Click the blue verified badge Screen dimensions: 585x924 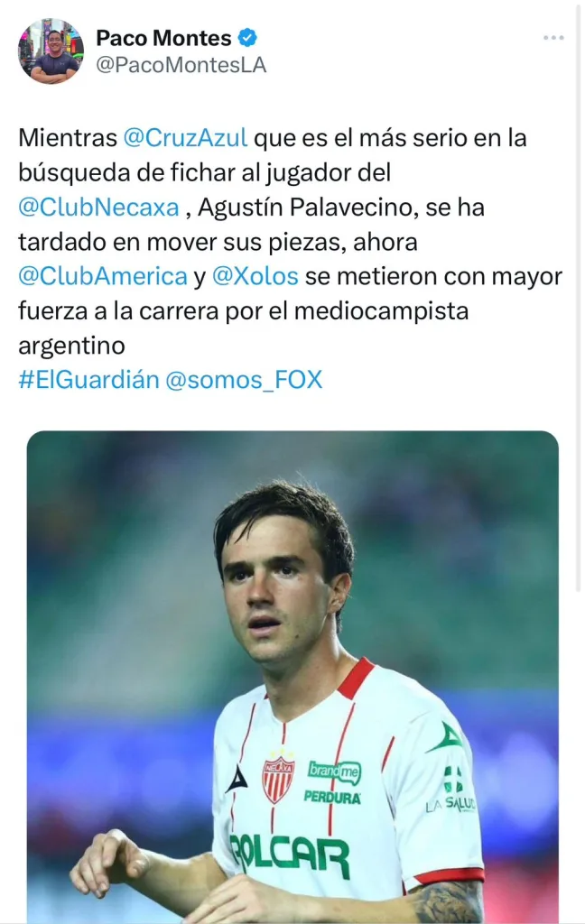[248, 38]
